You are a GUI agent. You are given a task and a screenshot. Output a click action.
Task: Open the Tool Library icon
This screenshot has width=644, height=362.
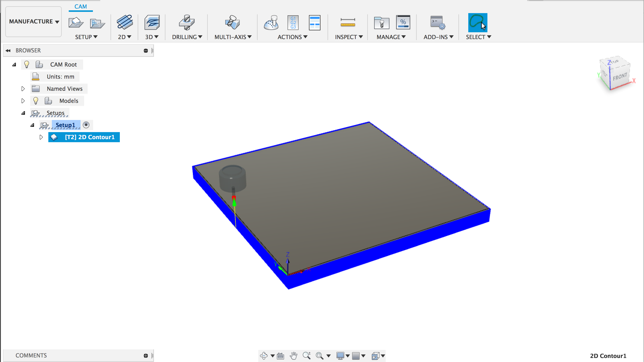[x=381, y=23]
